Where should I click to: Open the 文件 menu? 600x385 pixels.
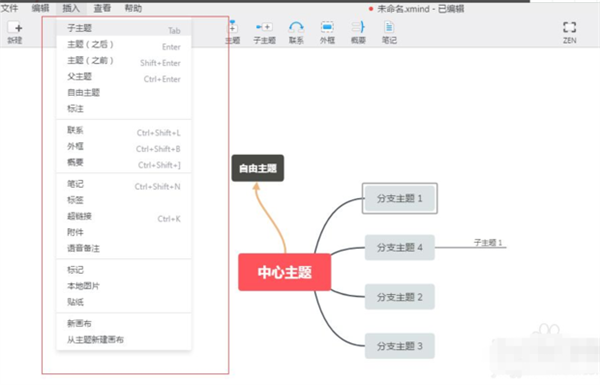click(9, 8)
